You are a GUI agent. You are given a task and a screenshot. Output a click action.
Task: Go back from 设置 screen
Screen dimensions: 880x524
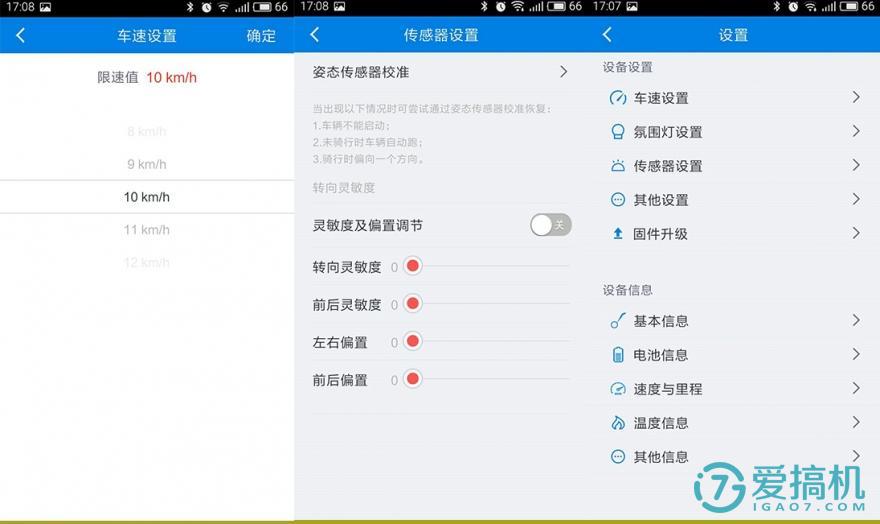coord(607,35)
